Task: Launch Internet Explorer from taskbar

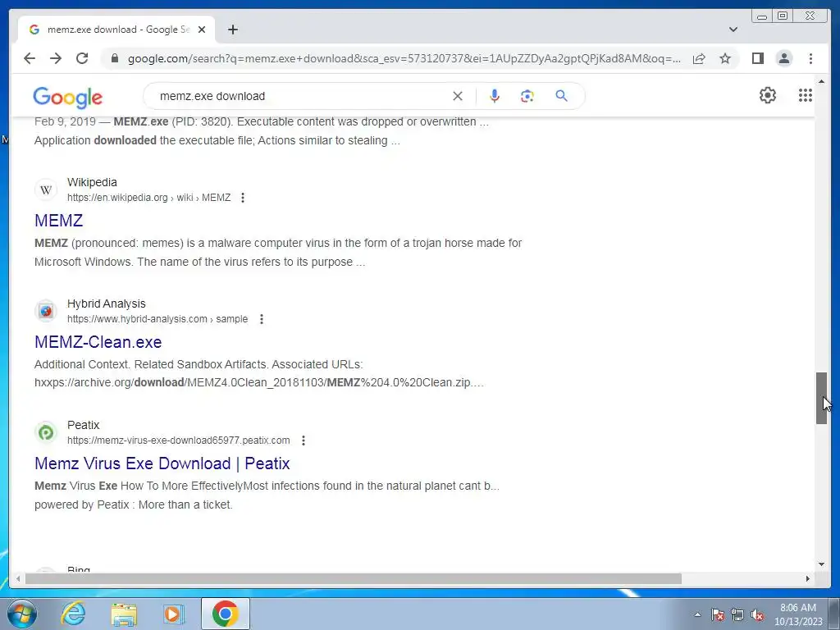Action: click(73, 614)
